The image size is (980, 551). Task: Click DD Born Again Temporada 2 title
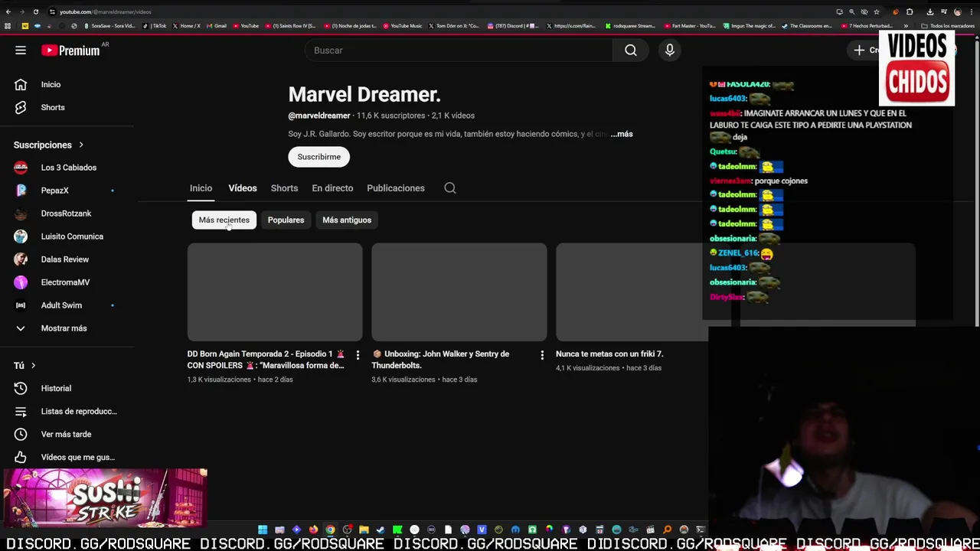point(266,360)
